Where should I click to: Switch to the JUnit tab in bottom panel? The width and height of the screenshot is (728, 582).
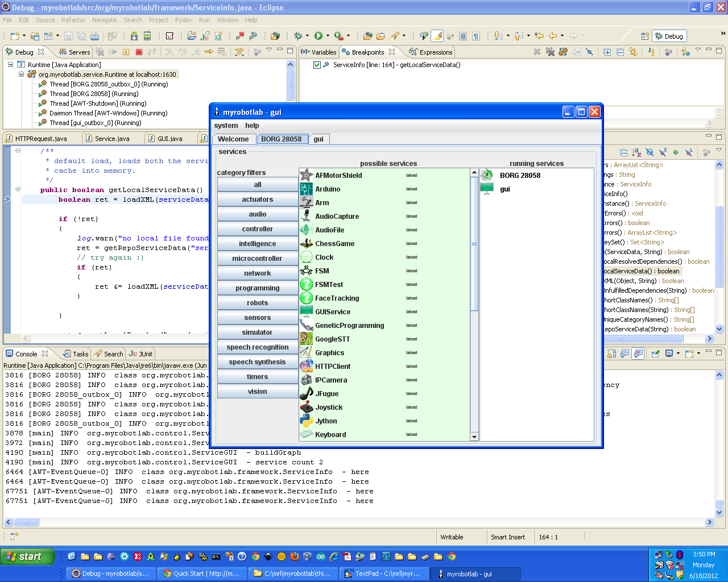point(141,354)
